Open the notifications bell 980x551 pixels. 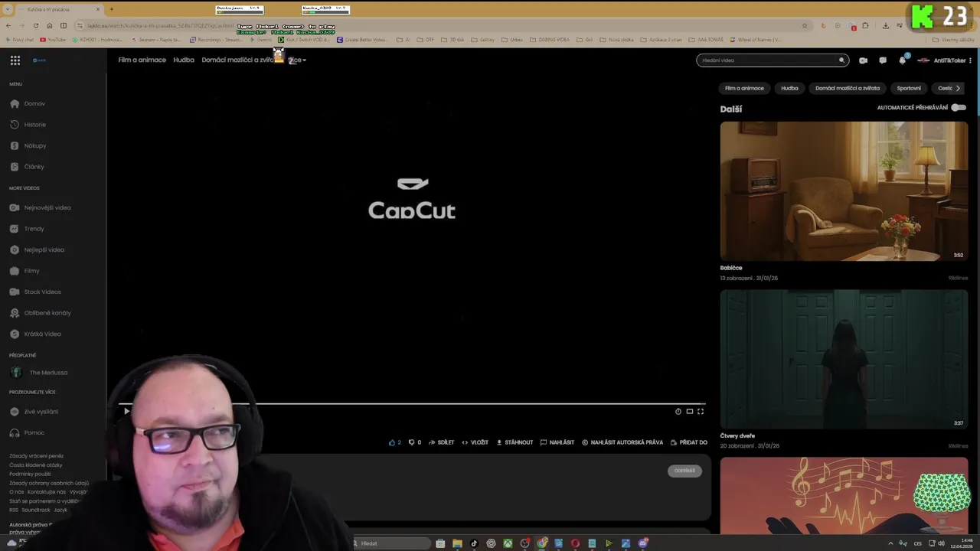[903, 60]
